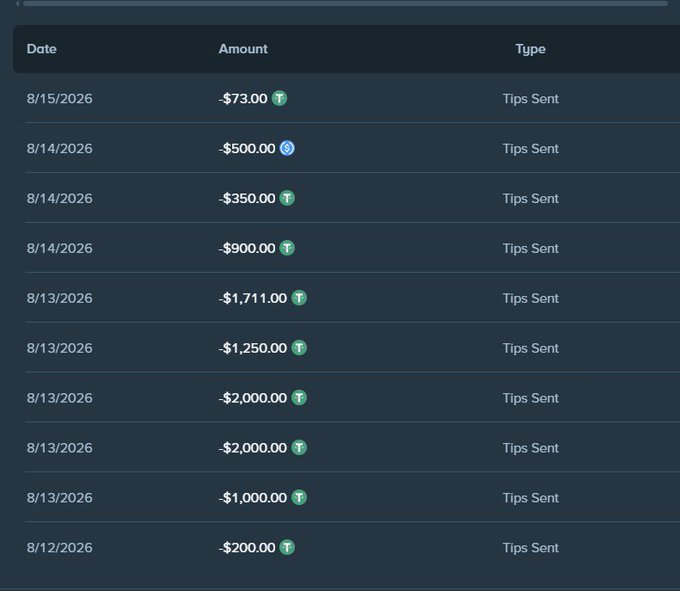Viewport: 680px width, 591px height.
Task: Sort by the Type column header
Action: pos(530,49)
